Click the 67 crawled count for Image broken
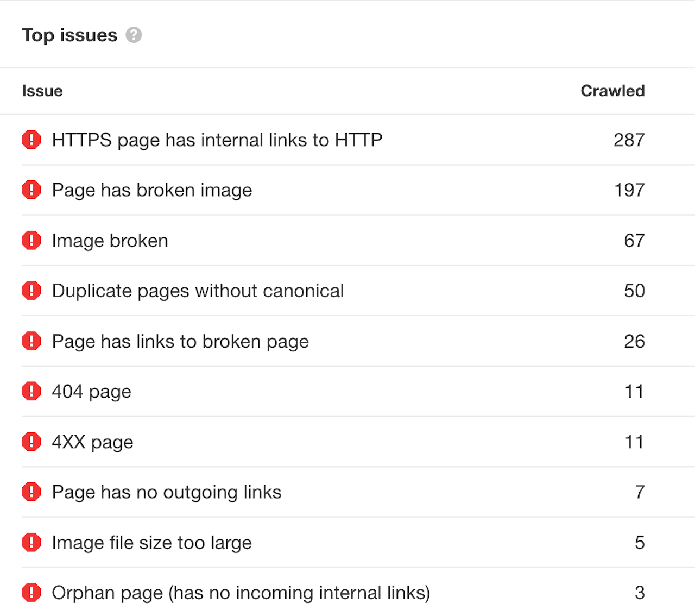The width and height of the screenshot is (695, 616). pyautogui.click(x=634, y=240)
